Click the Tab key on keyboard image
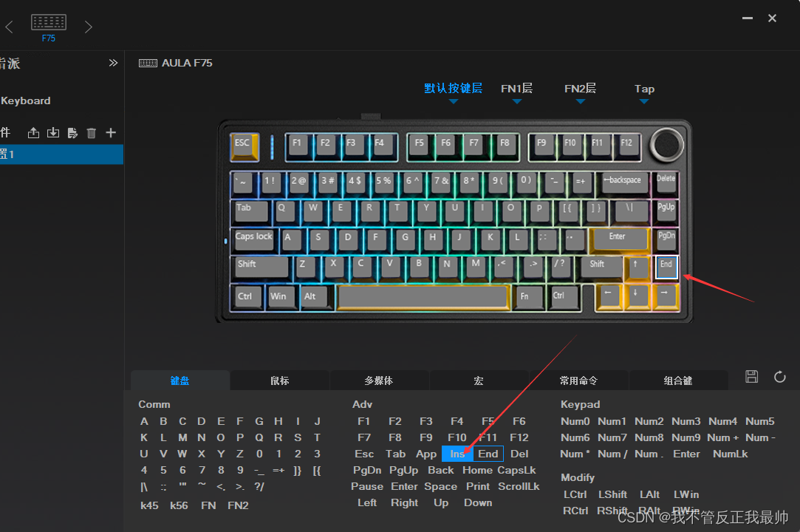This screenshot has width=800, height=532. pos(250,211)
